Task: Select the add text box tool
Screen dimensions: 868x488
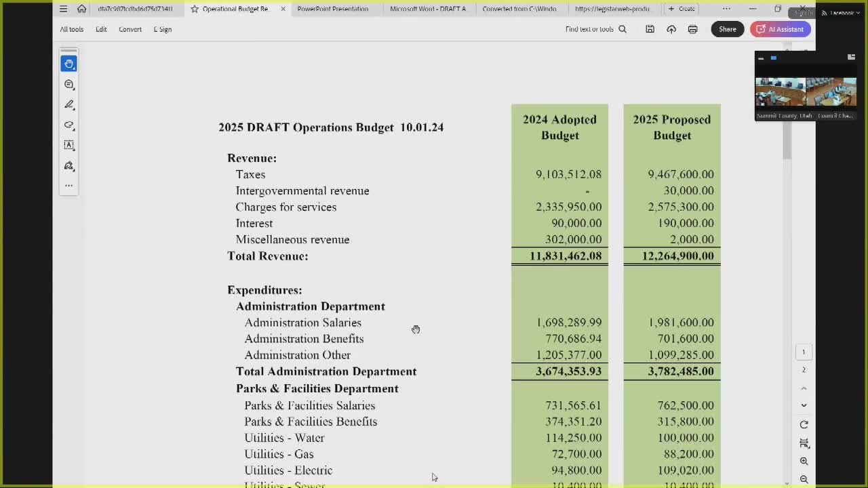Action: (x=69, y=145)
